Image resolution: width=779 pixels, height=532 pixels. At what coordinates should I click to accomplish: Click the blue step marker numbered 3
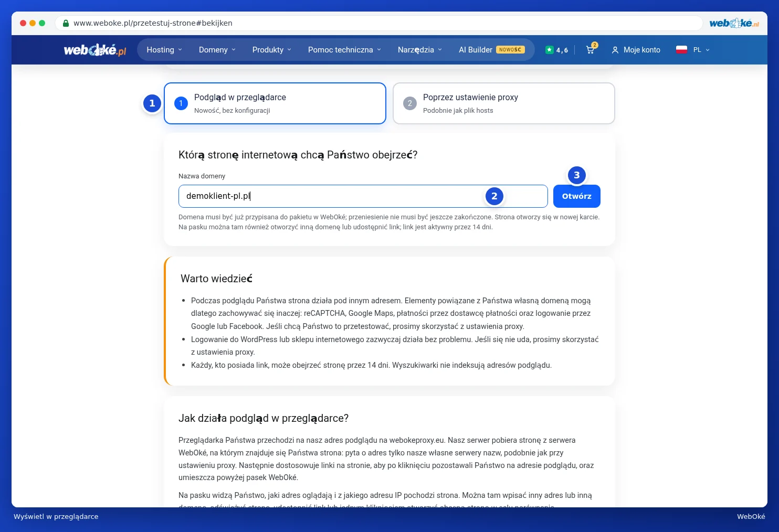(x=576, y=175)
